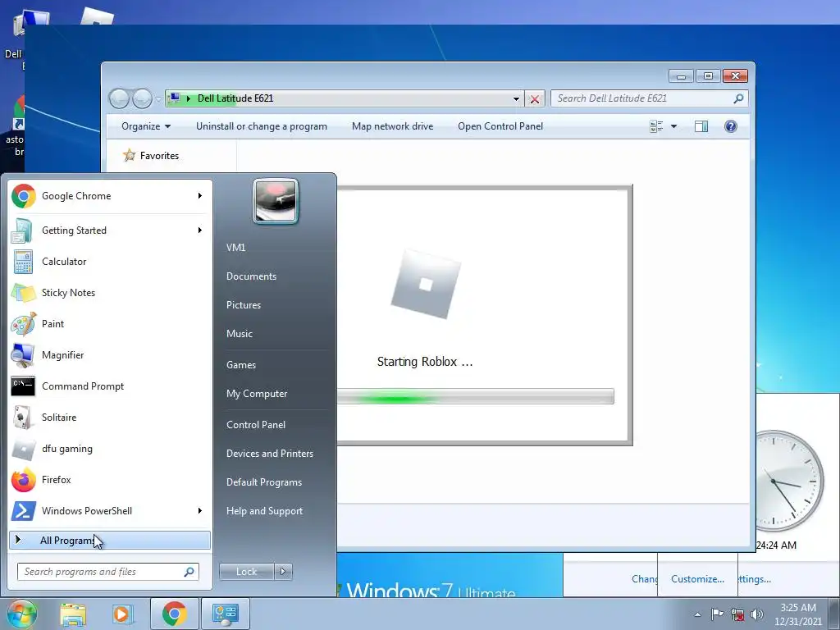Viewport: 840px width, 630px height.
Task: Stop loading with the red X button
Action: coord(535,98)
